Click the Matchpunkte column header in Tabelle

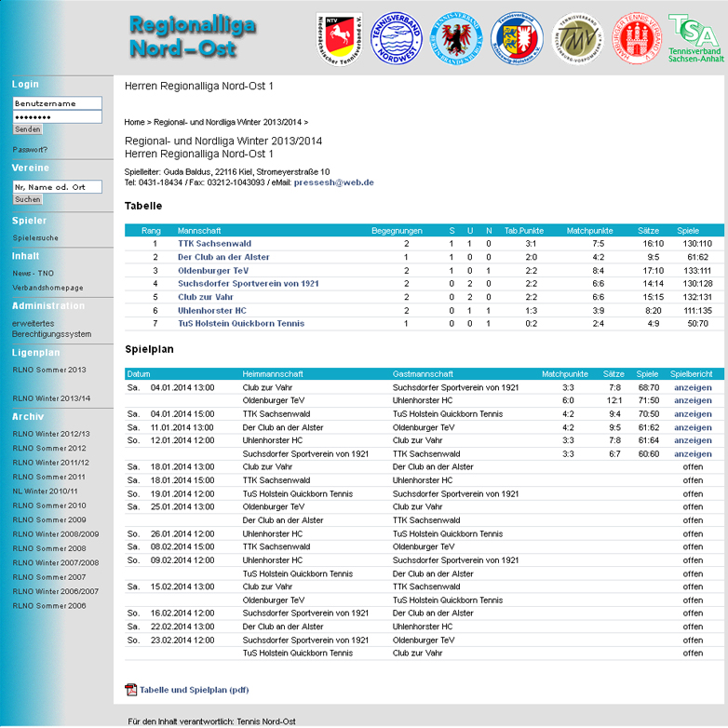click(x=589, y=231)
